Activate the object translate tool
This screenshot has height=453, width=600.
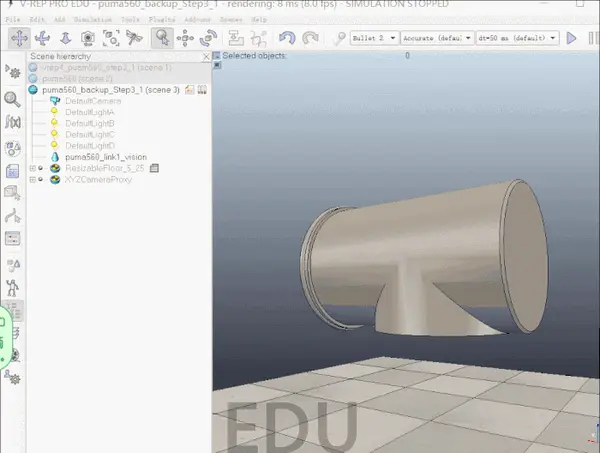click(x=185, y=38)
